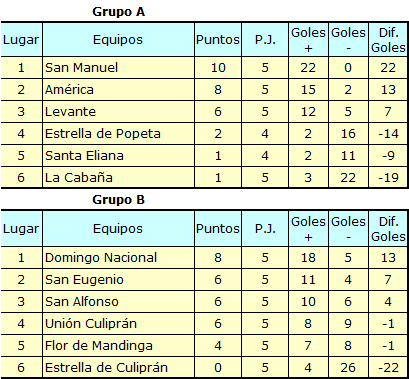Click the San Eugenio team name

pos(84,280)
